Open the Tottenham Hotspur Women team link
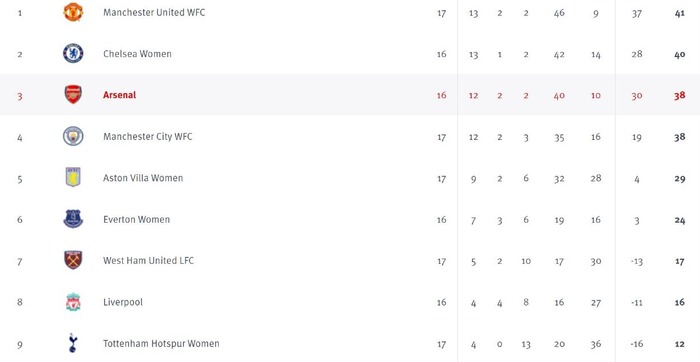Image resolution: width=700 pixels, height=362 pixels. coord(161,344)
